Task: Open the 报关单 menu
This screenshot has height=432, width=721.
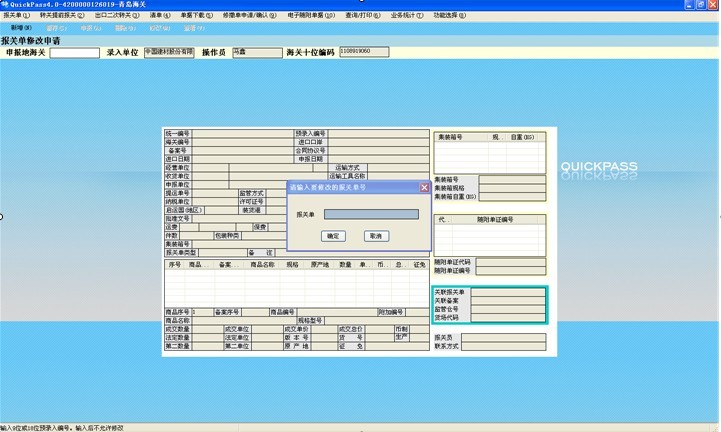Action: 16,16
